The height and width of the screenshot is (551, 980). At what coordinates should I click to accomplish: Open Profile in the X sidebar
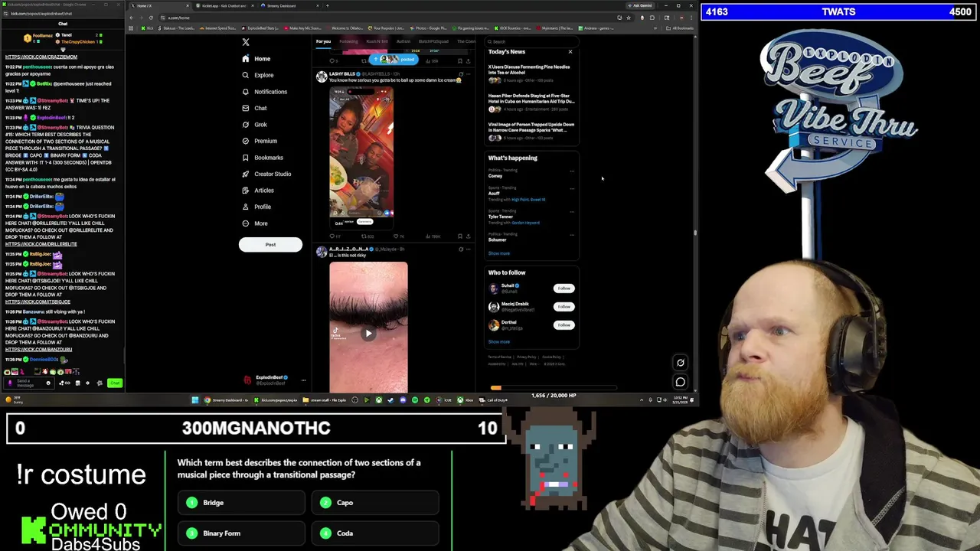256,207
